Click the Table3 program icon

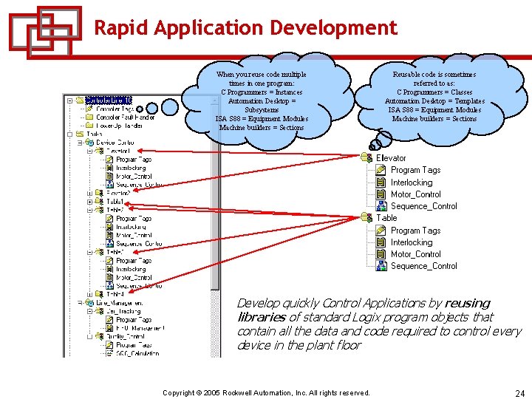click(100, 252)
